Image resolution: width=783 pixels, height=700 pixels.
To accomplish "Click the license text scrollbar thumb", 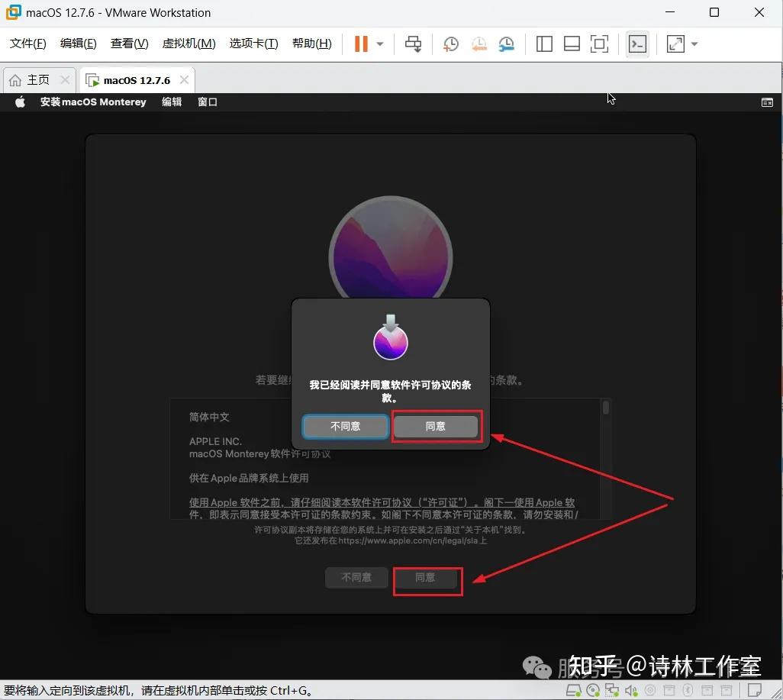I will click(x=606, y=407).
